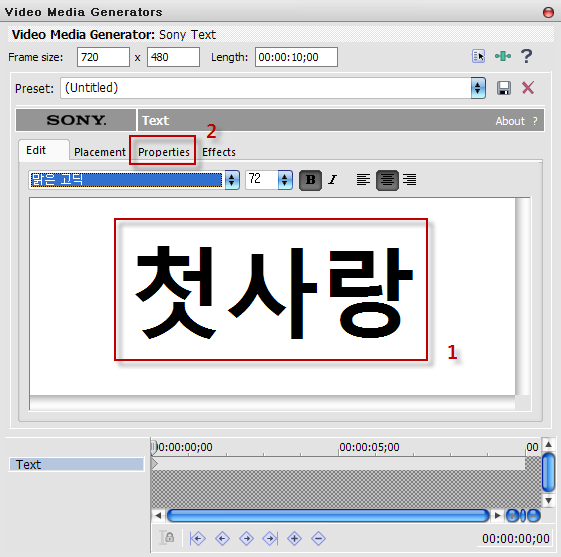Click the Length field 00:00:10;00
This screenshot has height=557, width=561.
296,57
